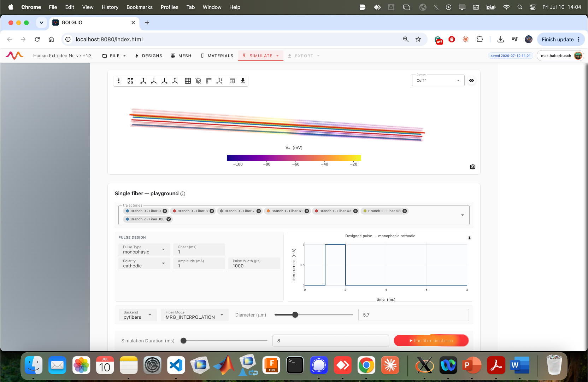Click the Onset (ms) input field
The height and width of the screenshot is (382, 588).
click(x=199, y=249)
